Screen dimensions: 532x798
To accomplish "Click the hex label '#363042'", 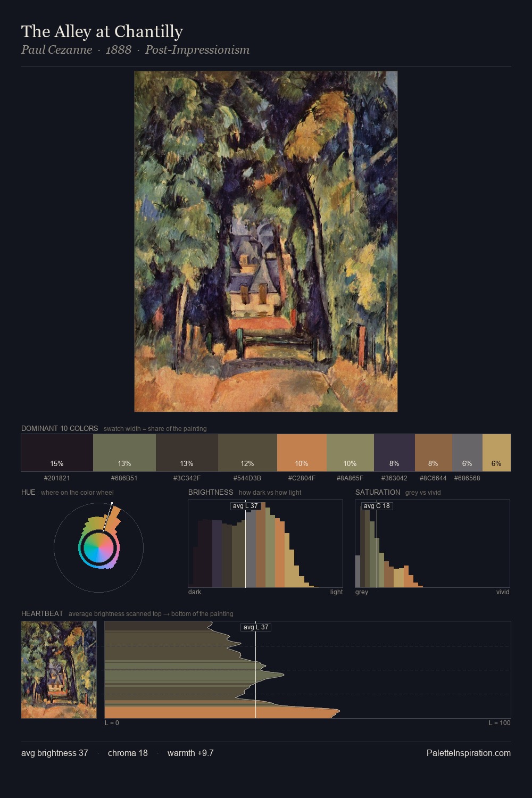I will click(x=394, y=478).
